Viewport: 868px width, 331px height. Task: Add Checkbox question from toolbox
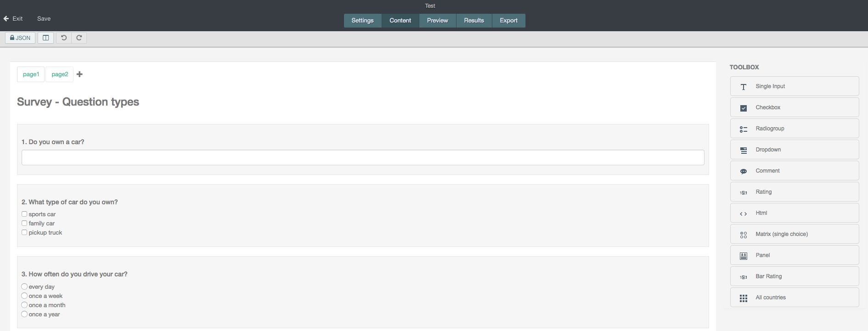[795, 107]
